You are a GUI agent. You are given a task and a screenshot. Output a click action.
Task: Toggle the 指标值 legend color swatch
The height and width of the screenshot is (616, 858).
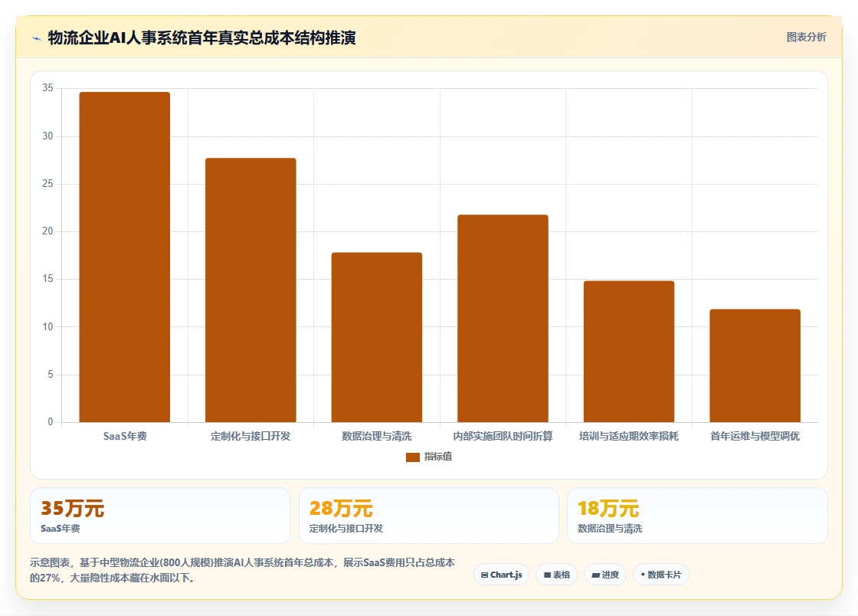[x=413, y=457]
